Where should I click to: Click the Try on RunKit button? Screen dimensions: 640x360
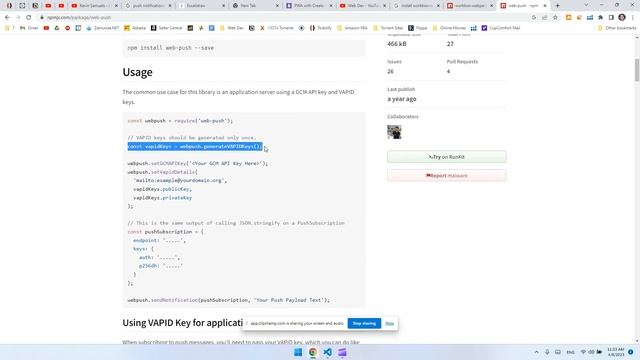447,157
